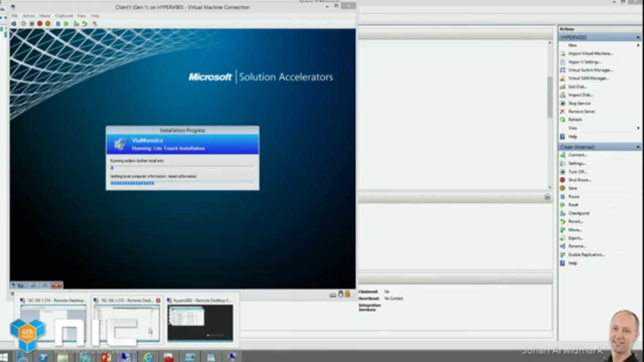Open the Help menu in VM Connection
This screenshot has width=644, height=362.
click(95, 16)
